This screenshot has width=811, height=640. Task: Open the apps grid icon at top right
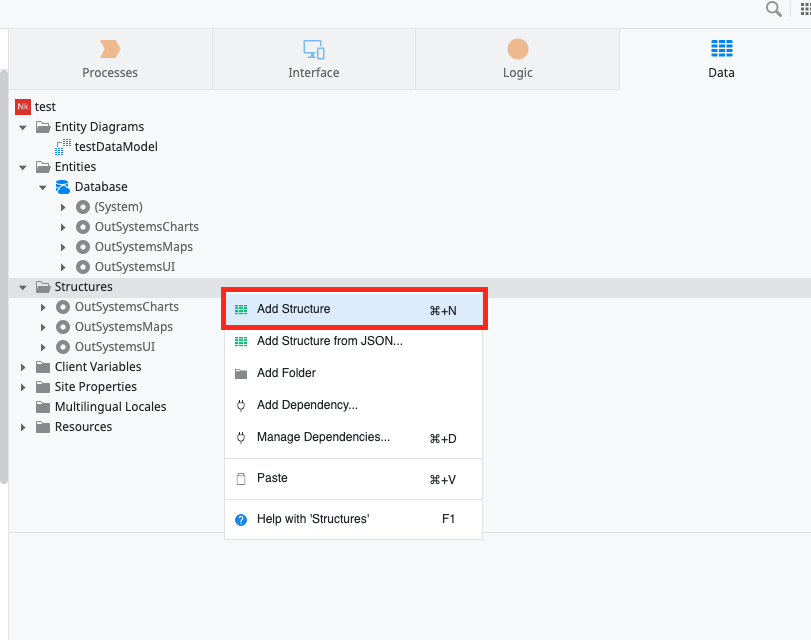(805, 9)
